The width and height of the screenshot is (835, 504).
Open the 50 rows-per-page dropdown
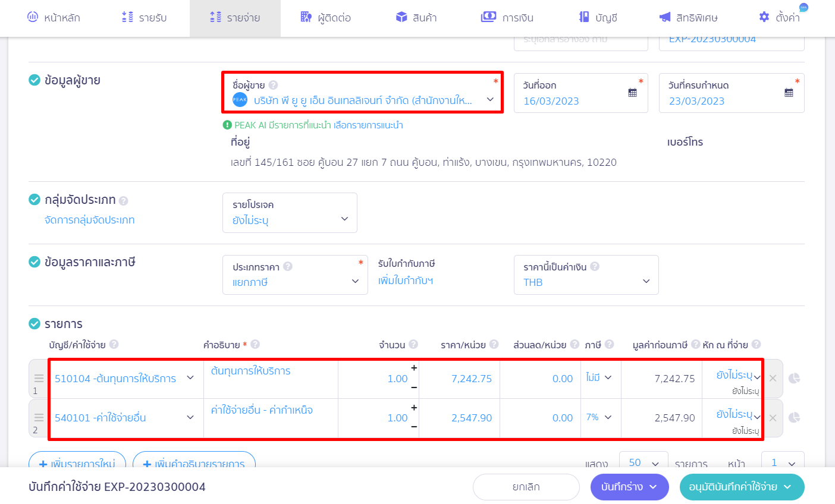[643, 463]
